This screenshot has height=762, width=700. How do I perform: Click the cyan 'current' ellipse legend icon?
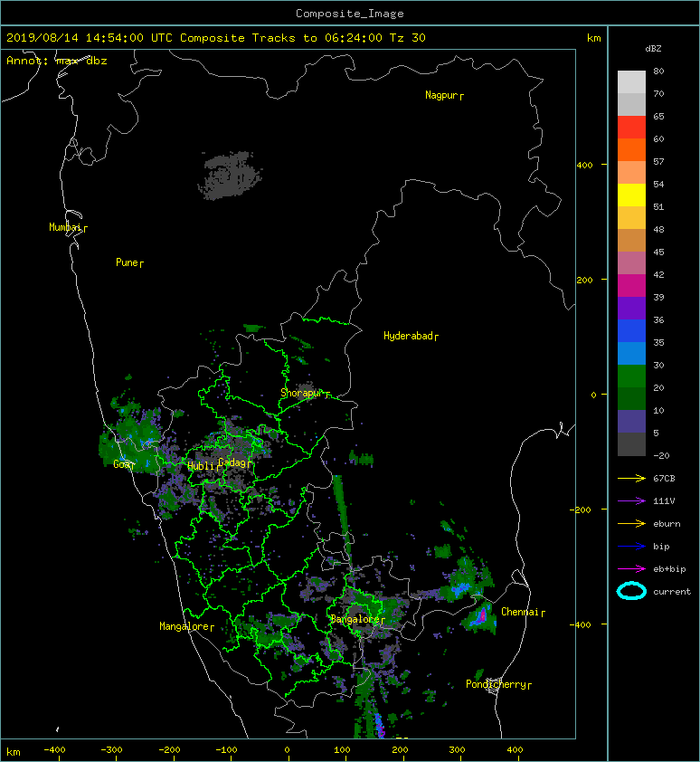pyautogui.click(x=631, y=591)
